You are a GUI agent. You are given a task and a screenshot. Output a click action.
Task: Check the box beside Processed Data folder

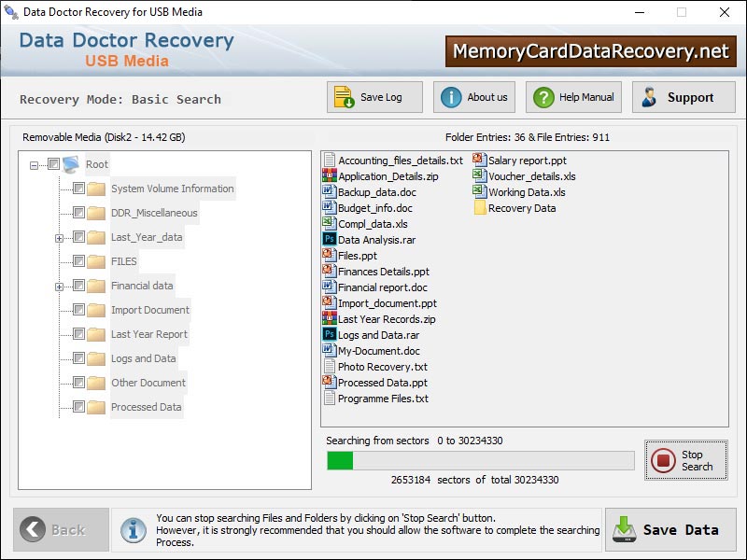[79, 406]
